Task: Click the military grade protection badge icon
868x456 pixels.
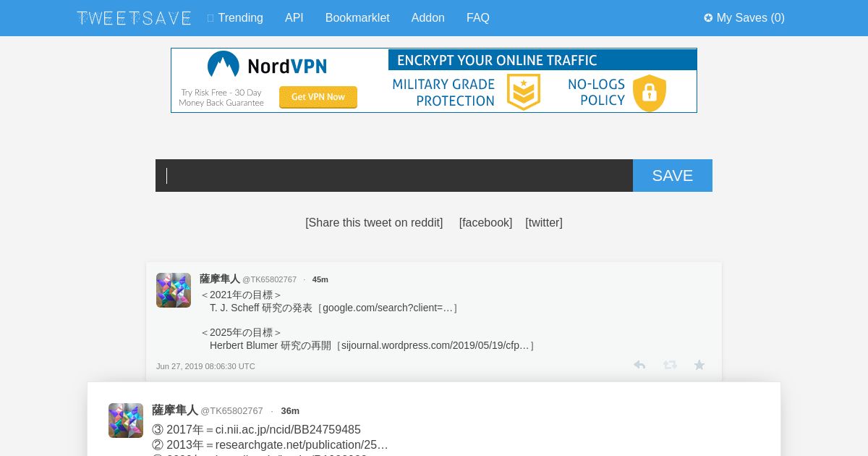Action: (524, 92)
